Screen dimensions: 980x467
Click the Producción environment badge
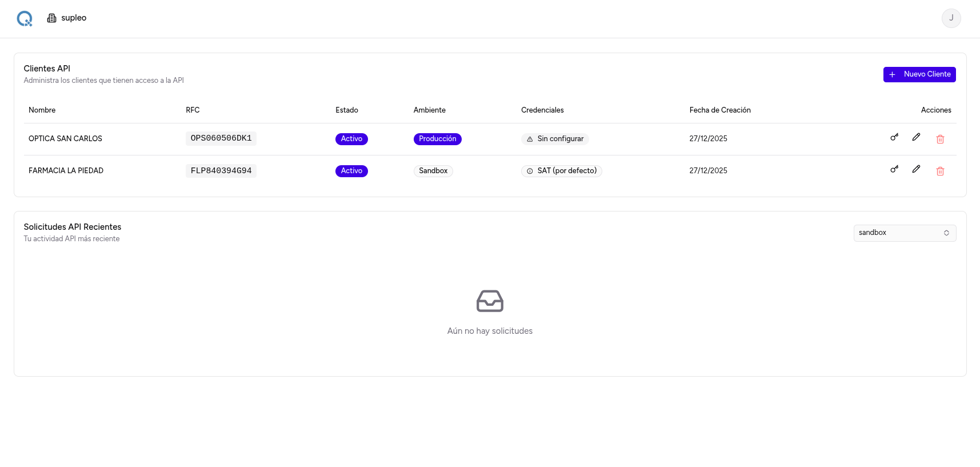(437, 139)
